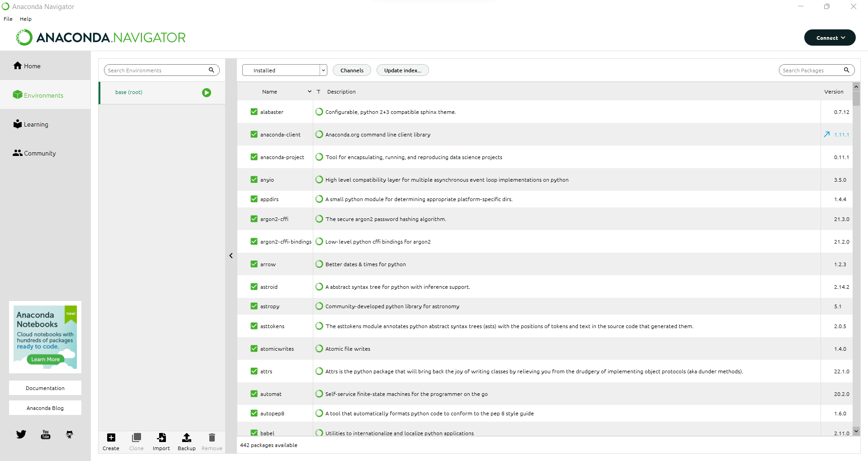Click the Update index button
The width and height of the screenshot is (868, 461).
pos(402,70)
